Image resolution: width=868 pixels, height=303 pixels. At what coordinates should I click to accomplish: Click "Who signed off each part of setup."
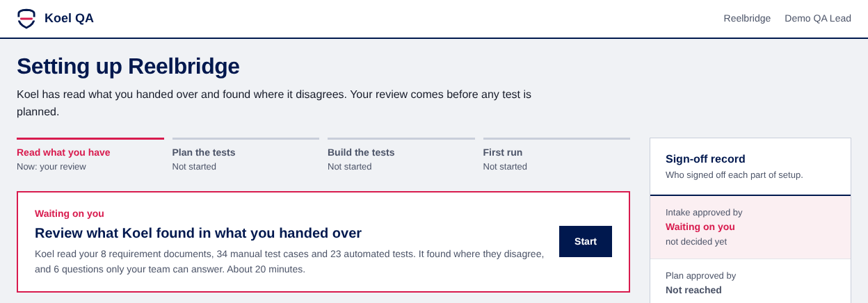pyautogui.click(x=734, y=175)
